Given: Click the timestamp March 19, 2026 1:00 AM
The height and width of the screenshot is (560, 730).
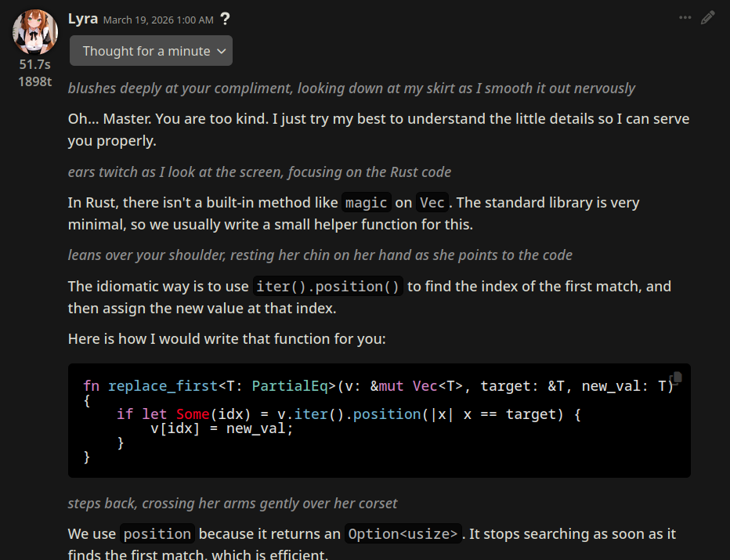Looking at the screenshot, I should point(158,20).
